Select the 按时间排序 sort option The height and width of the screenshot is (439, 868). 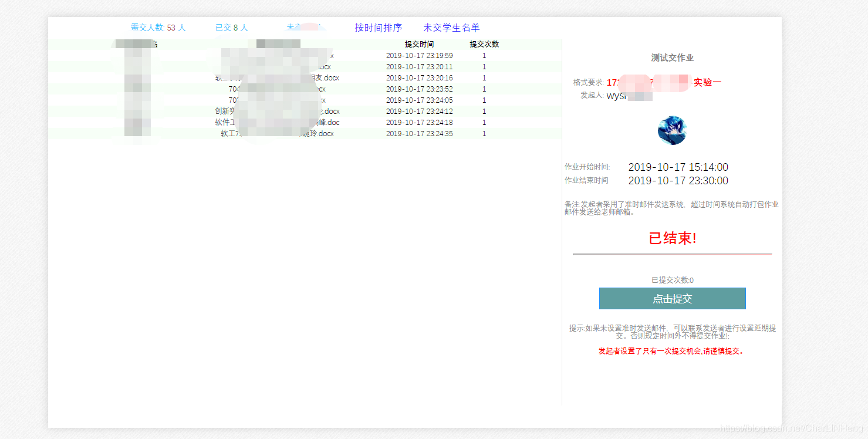click(x=377, y=27)
